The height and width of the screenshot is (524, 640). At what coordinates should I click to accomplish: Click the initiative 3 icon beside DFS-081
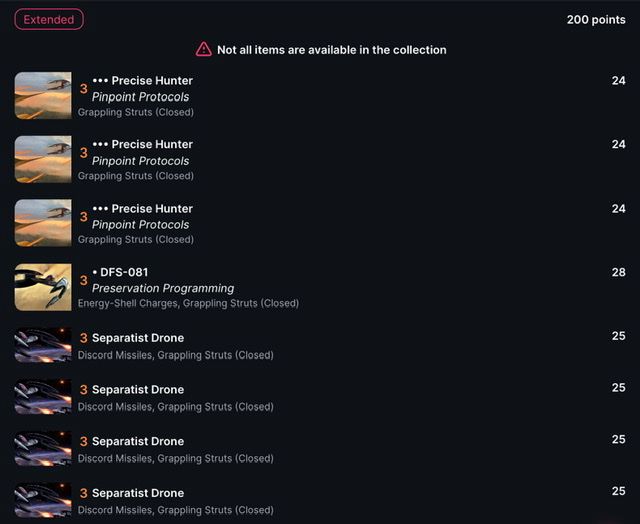click(x=84, y=280)
